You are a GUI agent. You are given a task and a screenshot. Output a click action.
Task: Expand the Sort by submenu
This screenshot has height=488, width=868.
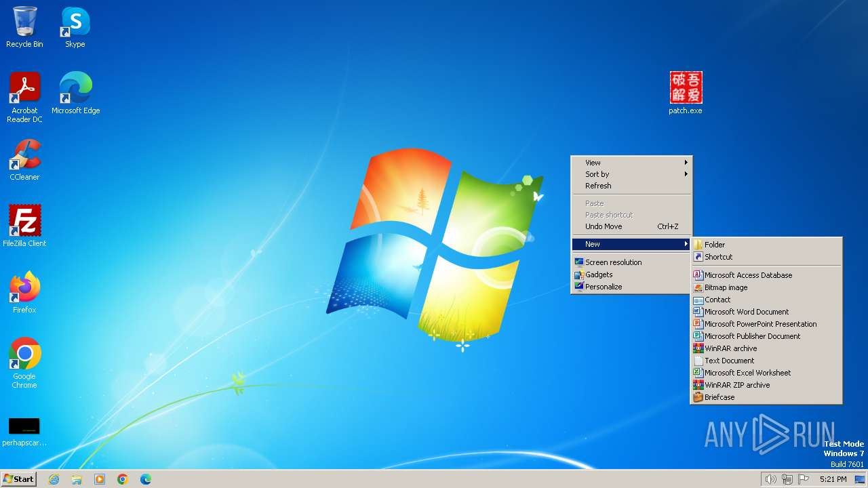(631, 174)
